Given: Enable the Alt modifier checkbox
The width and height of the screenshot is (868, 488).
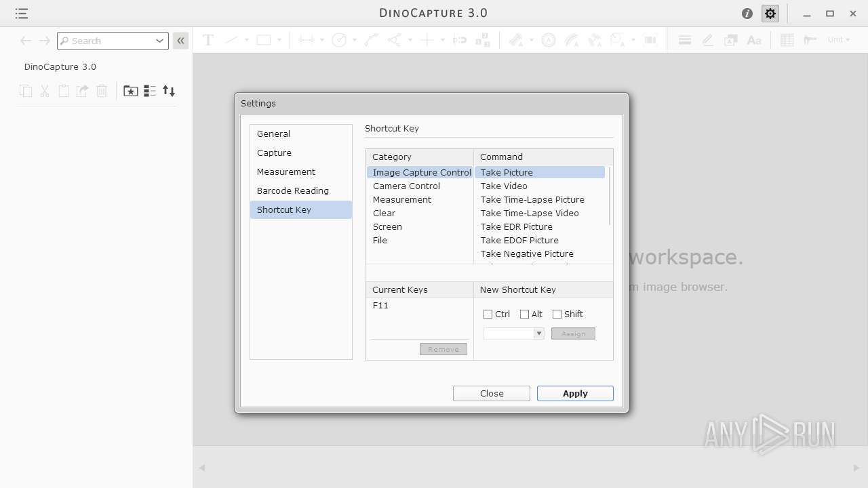Looking at the screenshot, I should point(524,314).
